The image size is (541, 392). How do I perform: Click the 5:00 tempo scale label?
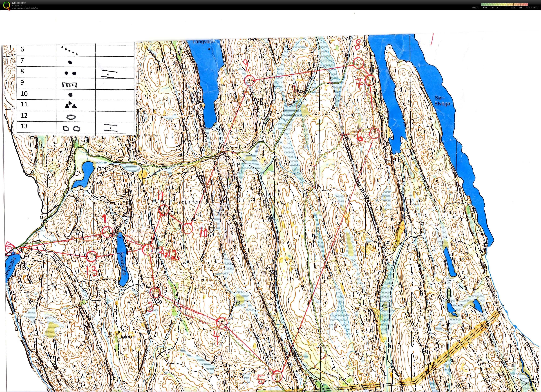[x=492, y=7]
